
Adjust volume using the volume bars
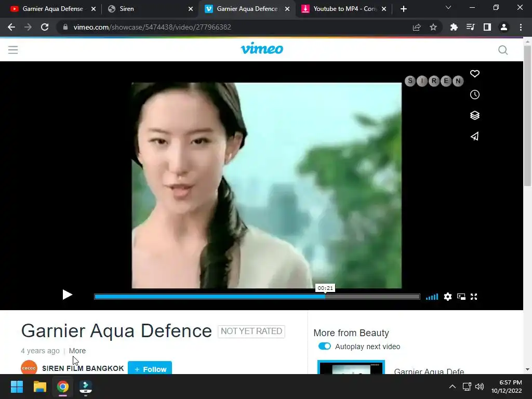432,297
